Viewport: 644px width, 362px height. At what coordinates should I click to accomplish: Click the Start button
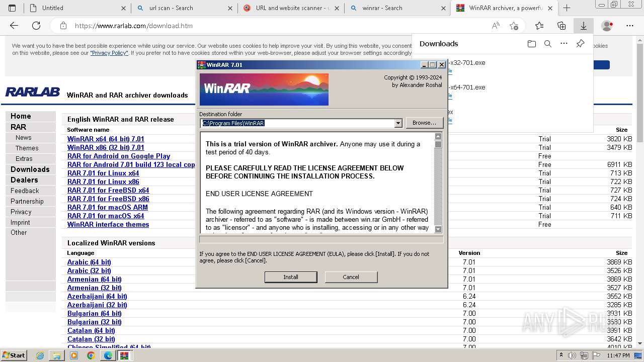pyautogui.click(x=14, y=355)
